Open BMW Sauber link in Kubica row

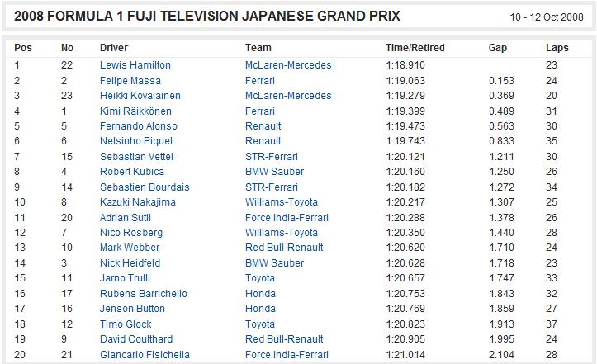[x=274, y=172]
